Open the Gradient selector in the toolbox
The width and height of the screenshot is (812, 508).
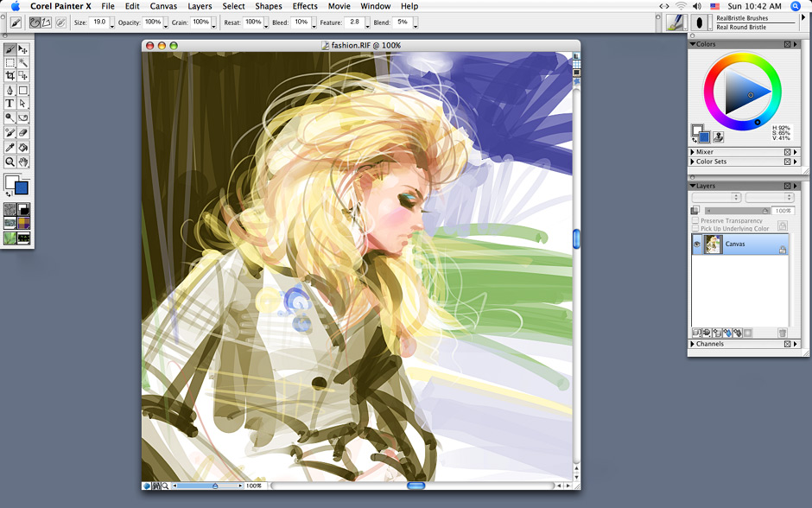[x=24, y=209]
